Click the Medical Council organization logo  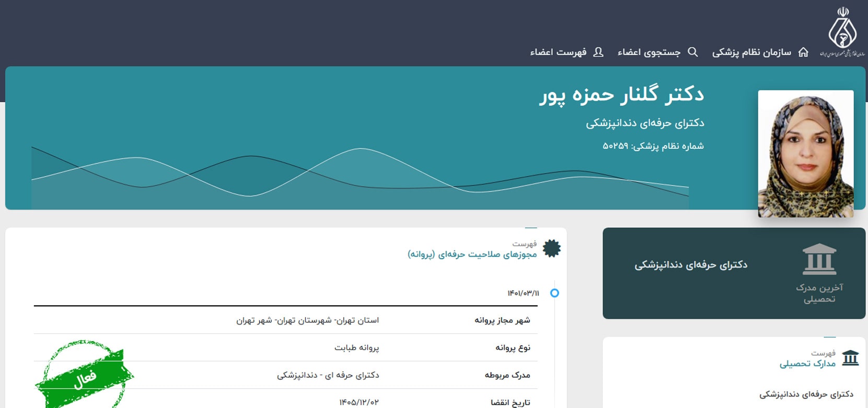pos(842,31)
